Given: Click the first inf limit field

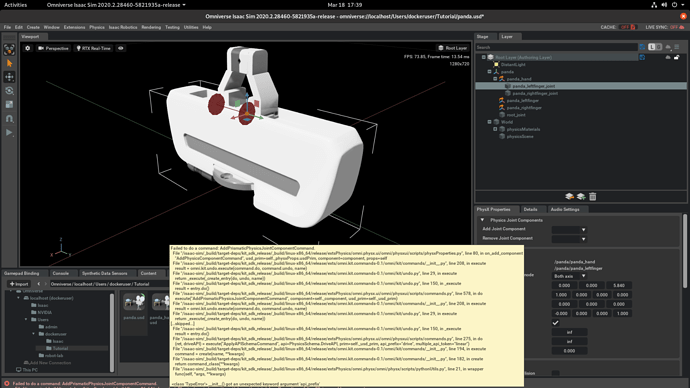Looking at the screenshot, I should coord(569,333).
